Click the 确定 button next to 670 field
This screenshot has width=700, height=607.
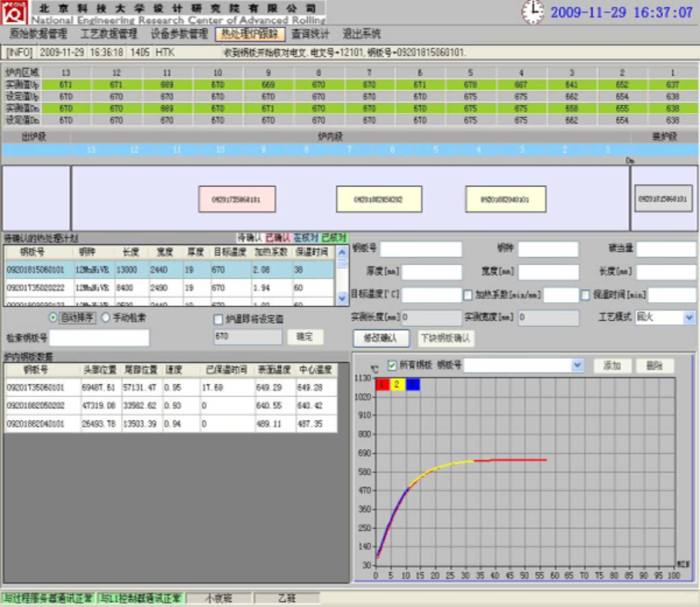(305, 337)
